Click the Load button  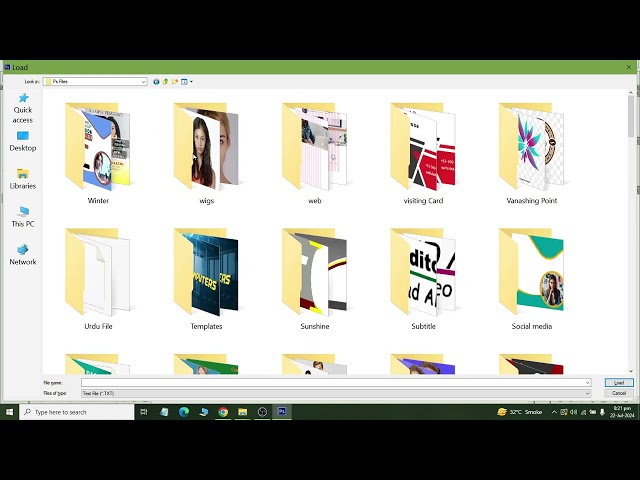click(619, 382)
